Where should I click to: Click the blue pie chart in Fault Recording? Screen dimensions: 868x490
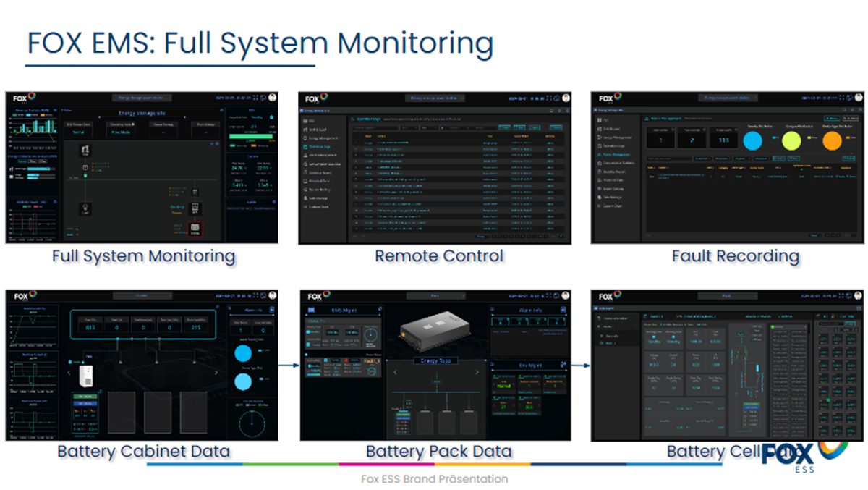[754, 140]
